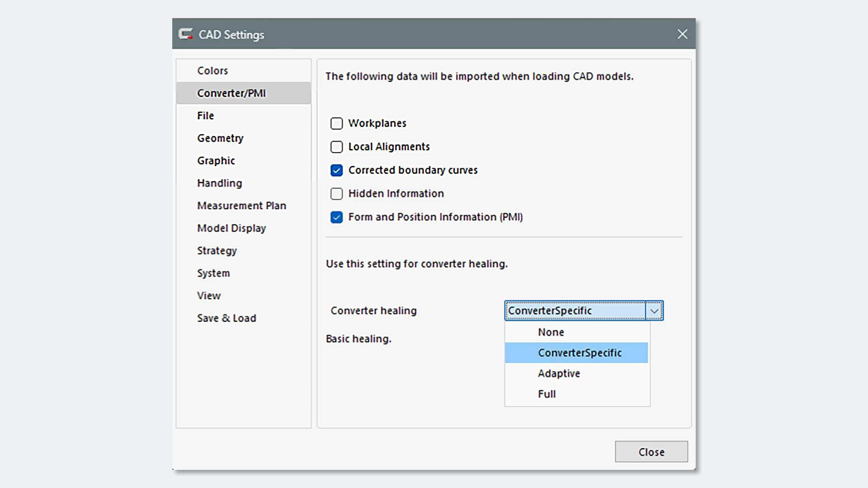Pick Full converter healing mode
The width and height of the screenshot is (868, 488).
(x=547, y=394)
